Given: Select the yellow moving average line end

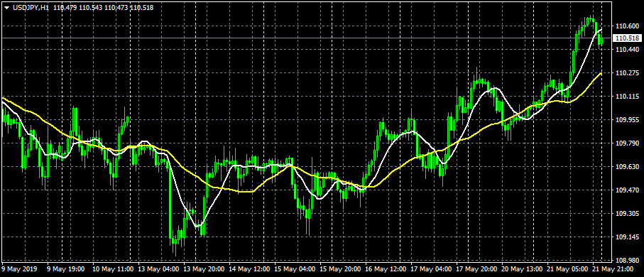Looking at the screenshot, I should [x=601, y=74].
